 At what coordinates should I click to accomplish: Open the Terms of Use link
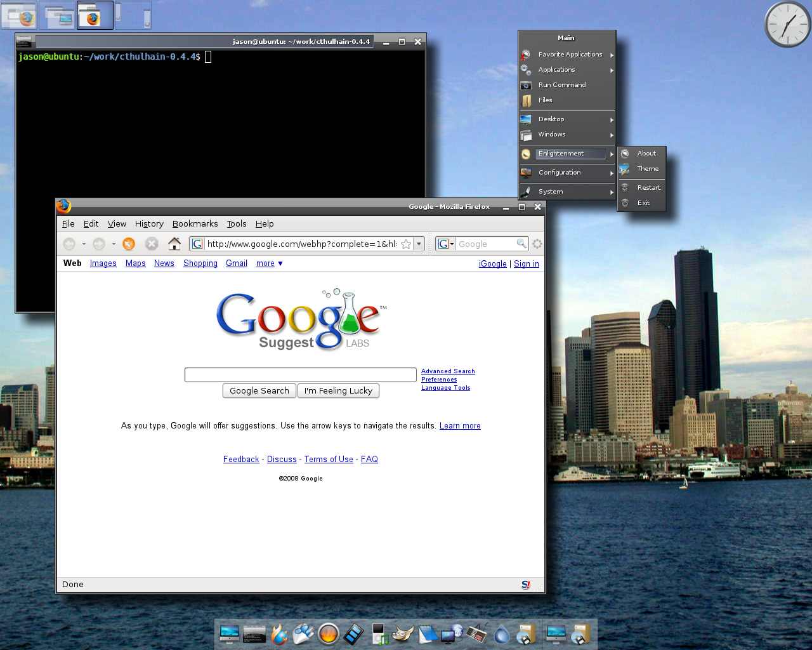click(329, 460)
